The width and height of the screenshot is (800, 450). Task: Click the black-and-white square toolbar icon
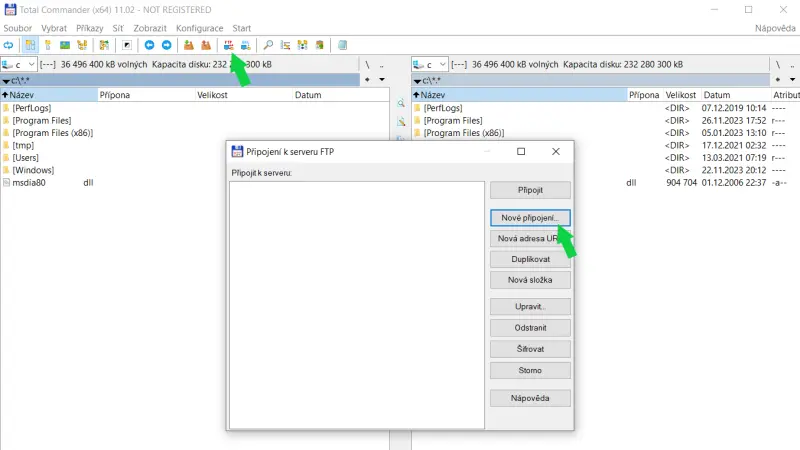click(127, 45)
